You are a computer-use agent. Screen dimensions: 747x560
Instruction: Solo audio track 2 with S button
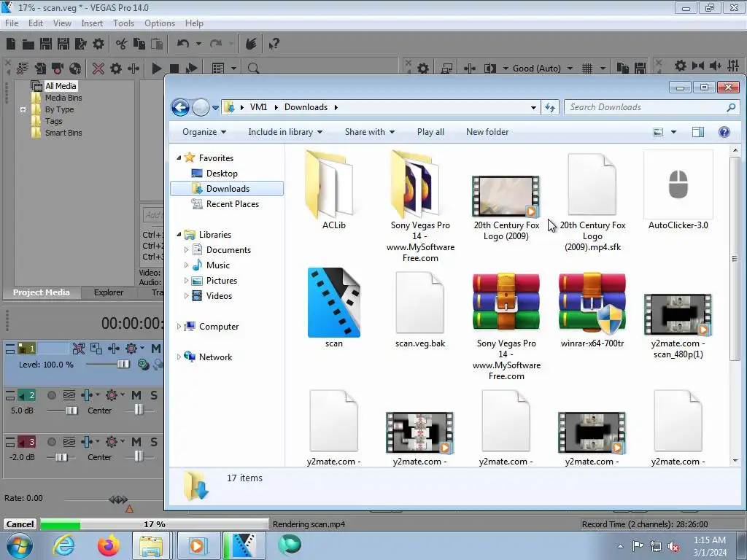click(154, 395)
